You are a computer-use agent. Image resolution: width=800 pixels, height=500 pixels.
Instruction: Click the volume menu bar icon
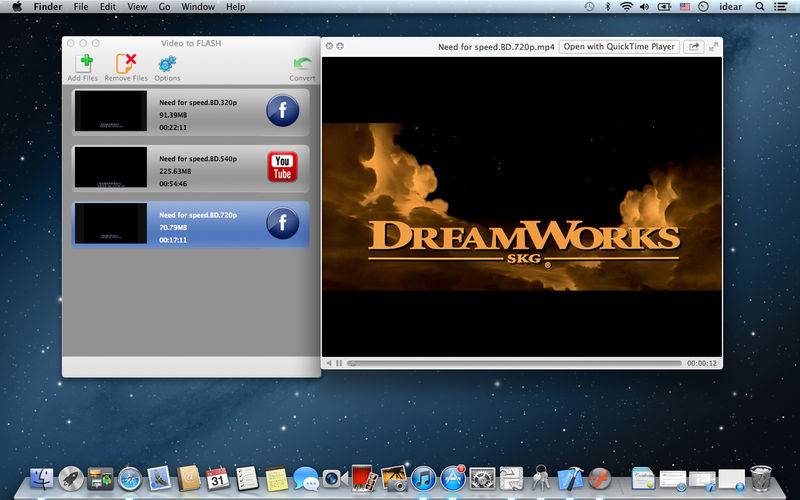coord(644,7)
